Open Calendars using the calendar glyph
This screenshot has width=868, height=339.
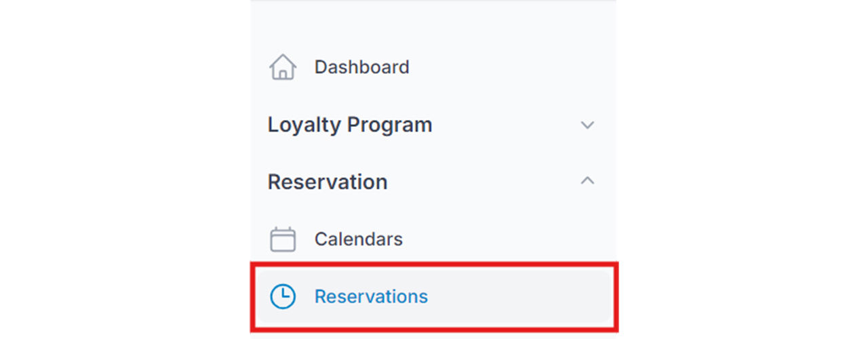pos(283,239)
